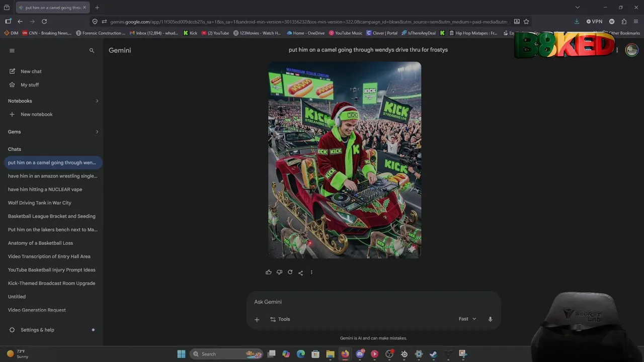Open the Fast model selector dropdown
The width and height of the screenshot is (644, 362).
point(467,319)
